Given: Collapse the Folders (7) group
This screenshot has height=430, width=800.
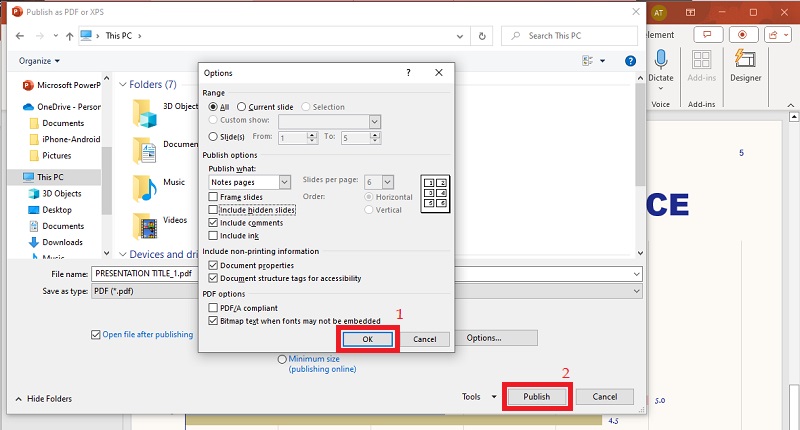Looking at the screenshot, I should point(122,85).
